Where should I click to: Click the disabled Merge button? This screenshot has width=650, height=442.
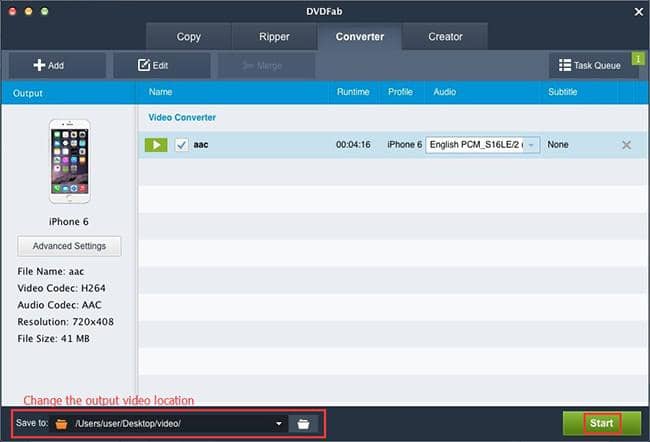pos(267,65)
